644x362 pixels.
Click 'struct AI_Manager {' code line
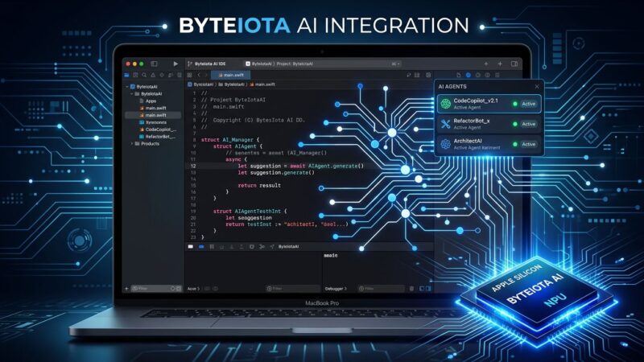pos(230,140)
